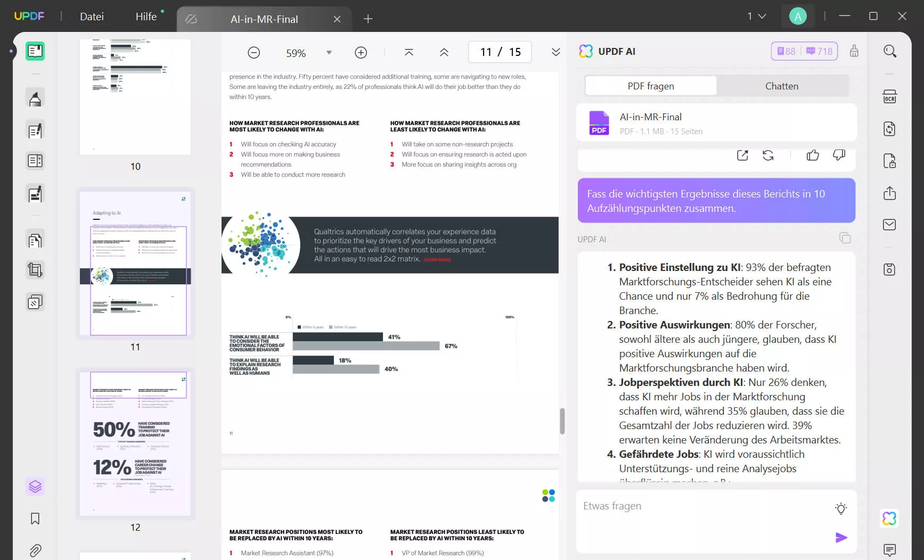924x560 pixels.
Task: Like the AI answer with thumbs up
Action: click(813, 155)
